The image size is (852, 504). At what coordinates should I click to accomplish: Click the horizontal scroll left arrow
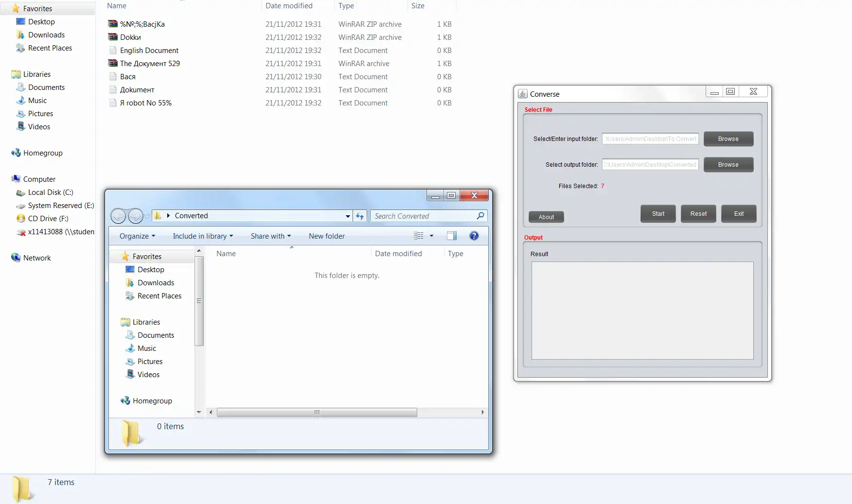tap(211, 412)
